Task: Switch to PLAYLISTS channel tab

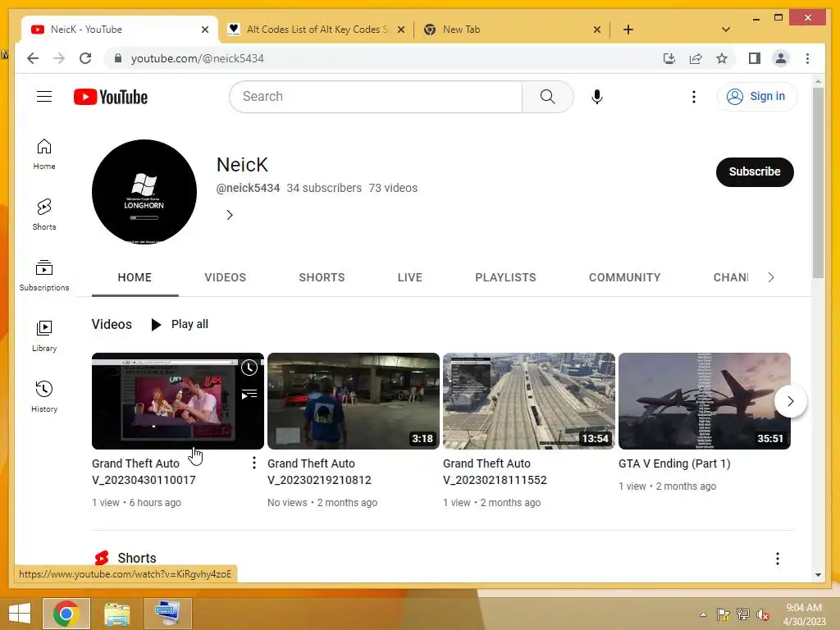Action: (505, 277)
